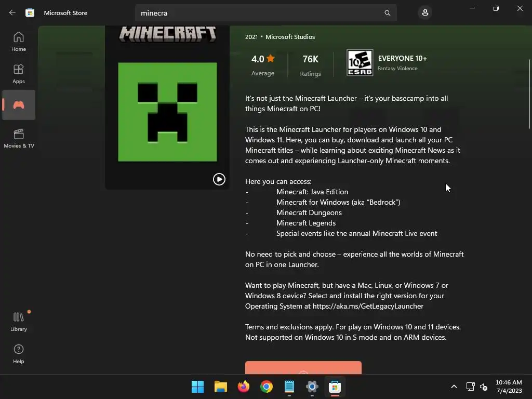Click the 76K Ratings count
Screen dimensions: 532x399
tap(311, 64)
